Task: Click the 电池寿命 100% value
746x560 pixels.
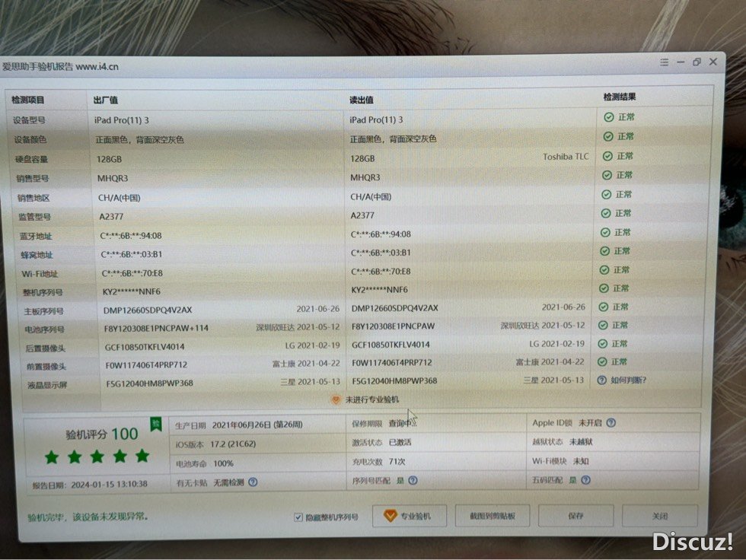Action: click(223, 463)
